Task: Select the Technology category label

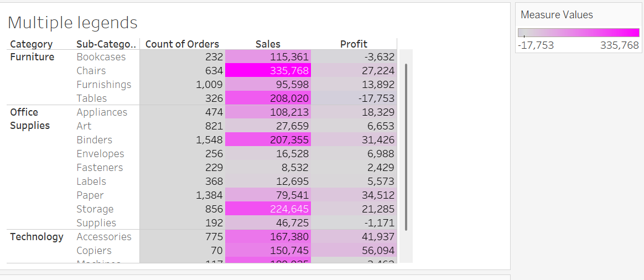Action: (x=37, y=237)
